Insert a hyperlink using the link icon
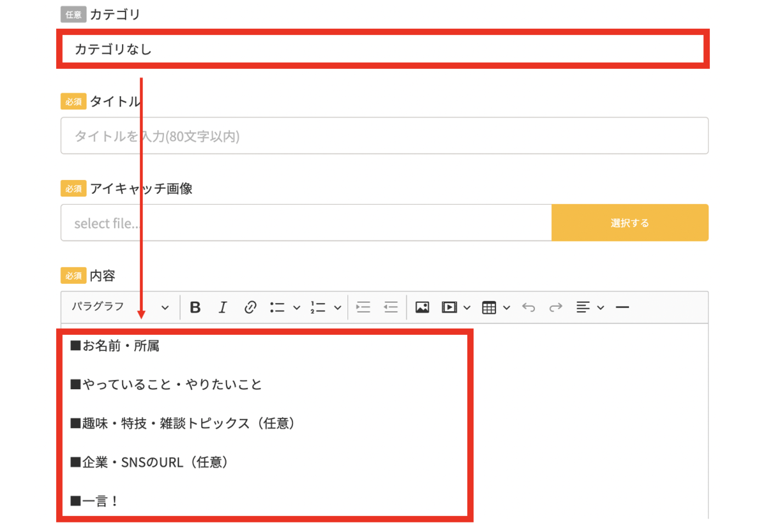 click(x=250, y=307)
